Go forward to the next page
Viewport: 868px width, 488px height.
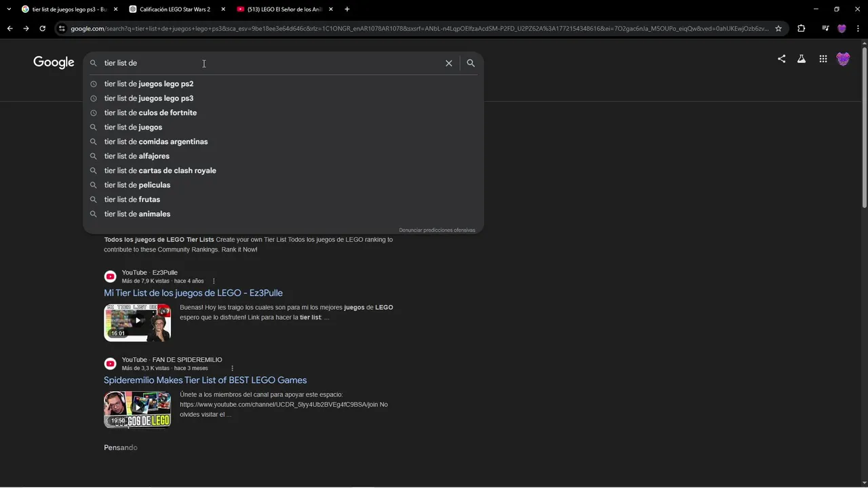[26, 28]
